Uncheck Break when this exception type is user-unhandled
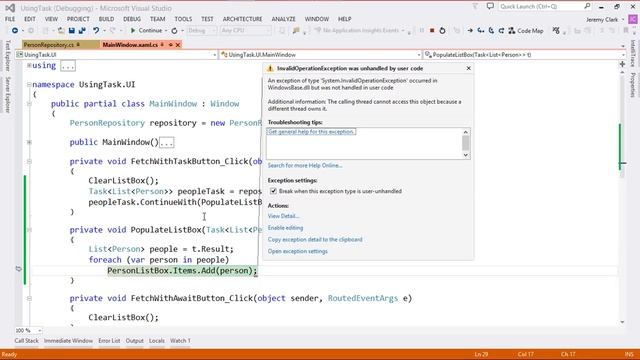 click(x=273, y=191)
